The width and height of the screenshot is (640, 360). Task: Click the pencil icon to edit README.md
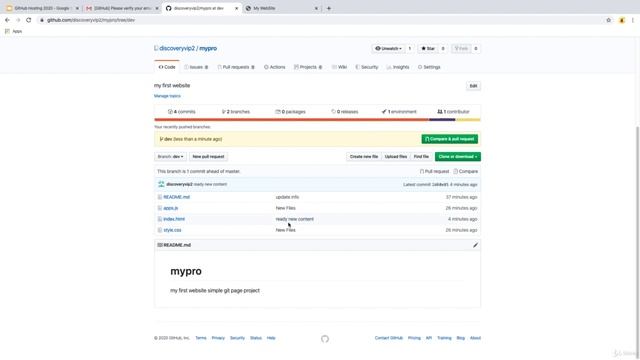[x=475, y=245]
